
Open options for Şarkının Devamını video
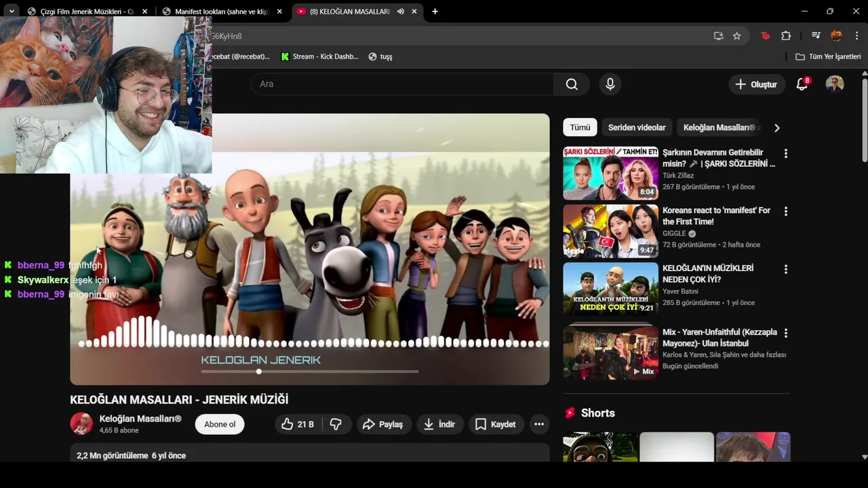click(x=785, y=154)
